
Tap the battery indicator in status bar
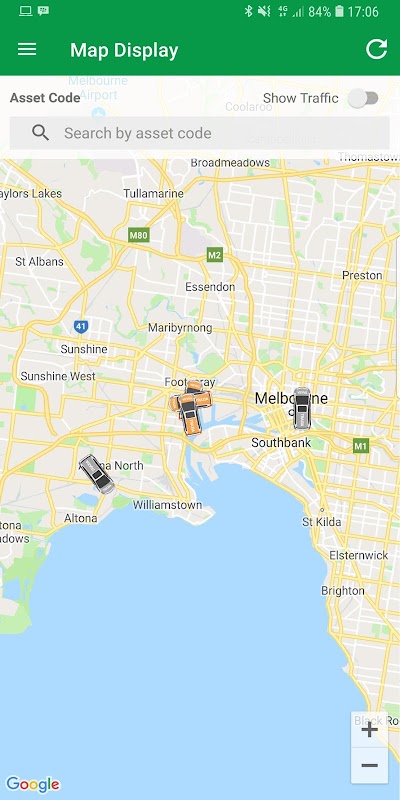[339, 11]
